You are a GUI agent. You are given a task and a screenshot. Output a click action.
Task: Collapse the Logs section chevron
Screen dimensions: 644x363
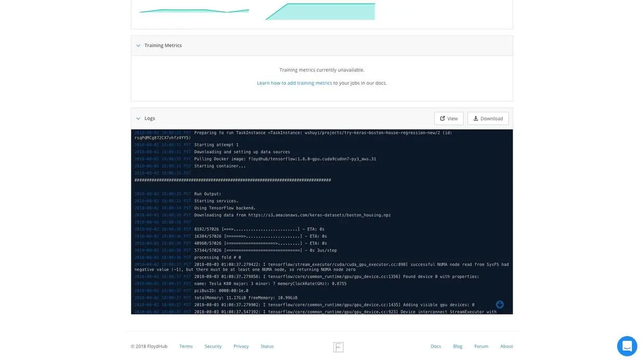pyautogui.click(x=138, y=119)
